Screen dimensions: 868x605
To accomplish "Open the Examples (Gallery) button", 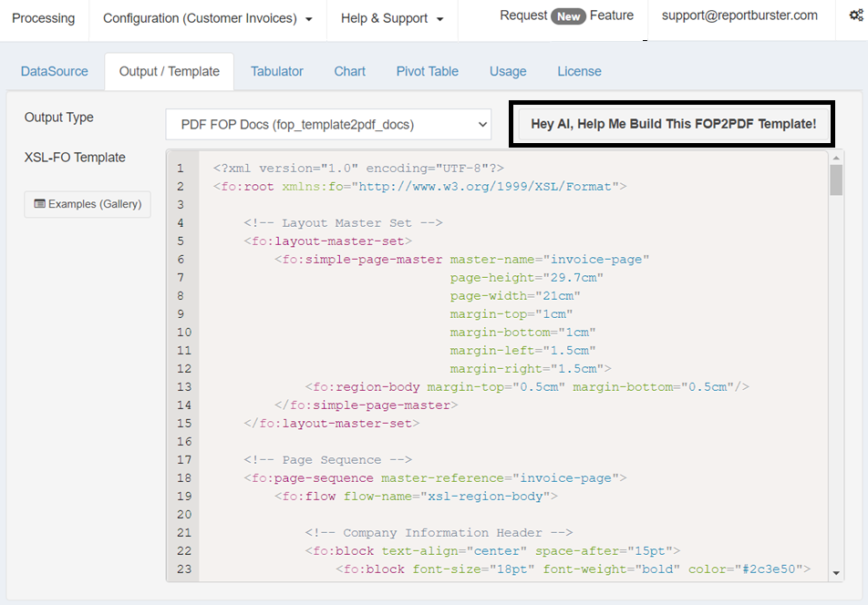I will [88, 204].
